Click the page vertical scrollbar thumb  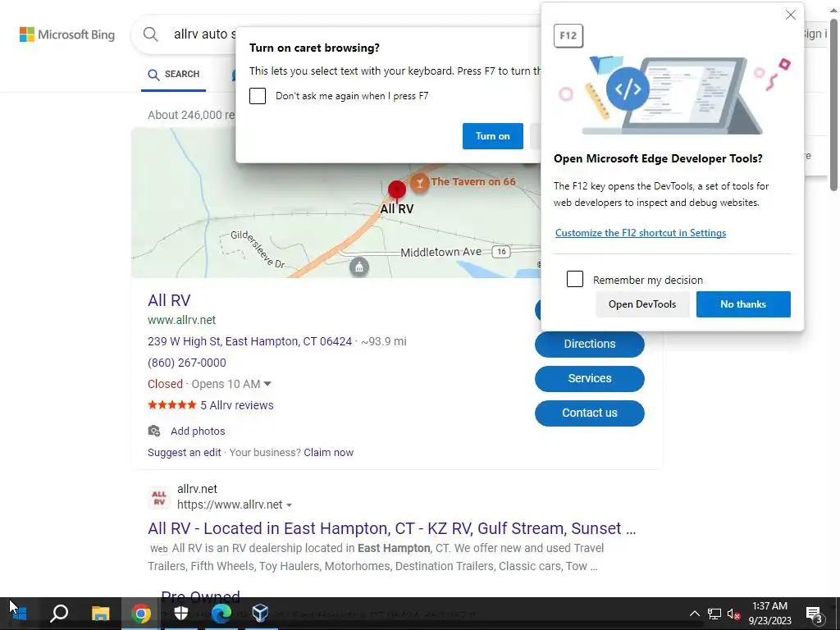[x=833, y=104]
